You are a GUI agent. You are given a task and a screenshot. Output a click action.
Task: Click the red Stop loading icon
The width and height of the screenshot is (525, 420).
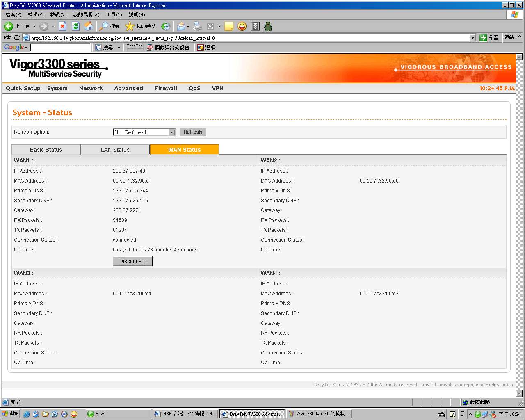pyautogui.click(x=62, y=26)
